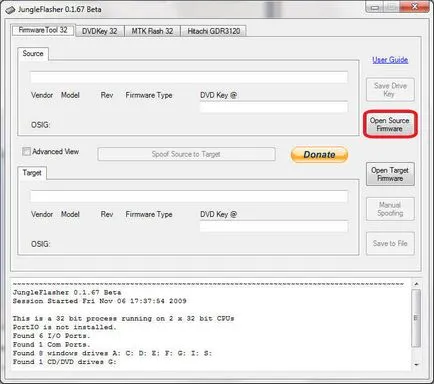Click 'Found 1 Com Ports.' log line

(x=51, y=345)
